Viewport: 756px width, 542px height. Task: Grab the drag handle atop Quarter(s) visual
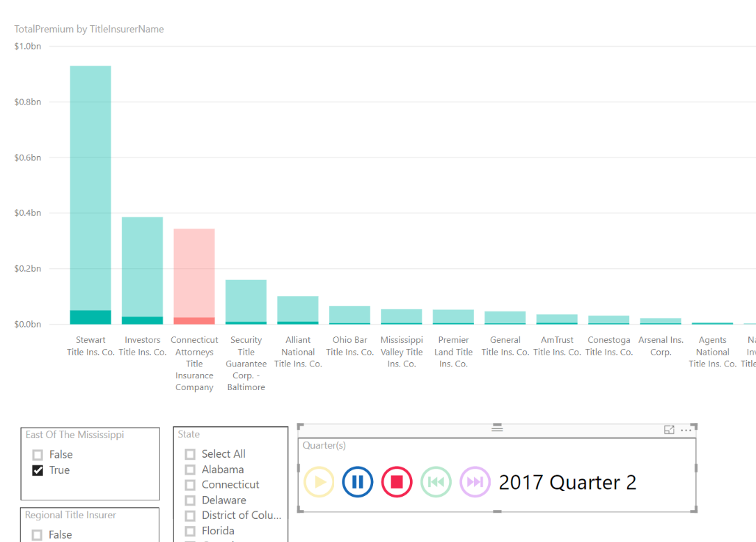pyautogui.click(x=497, y=428)
